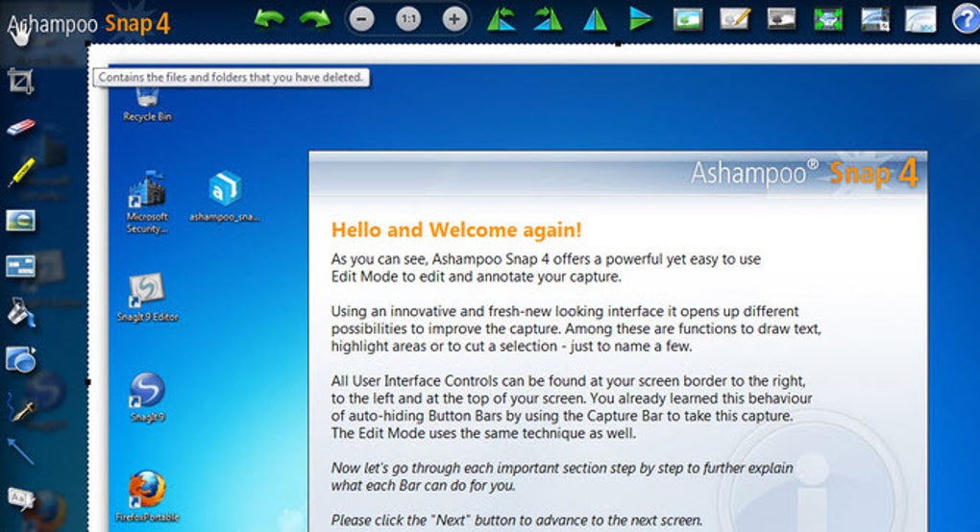
Task: Click the 'Now let's go through each' italic text
Action: pos(562,476)
